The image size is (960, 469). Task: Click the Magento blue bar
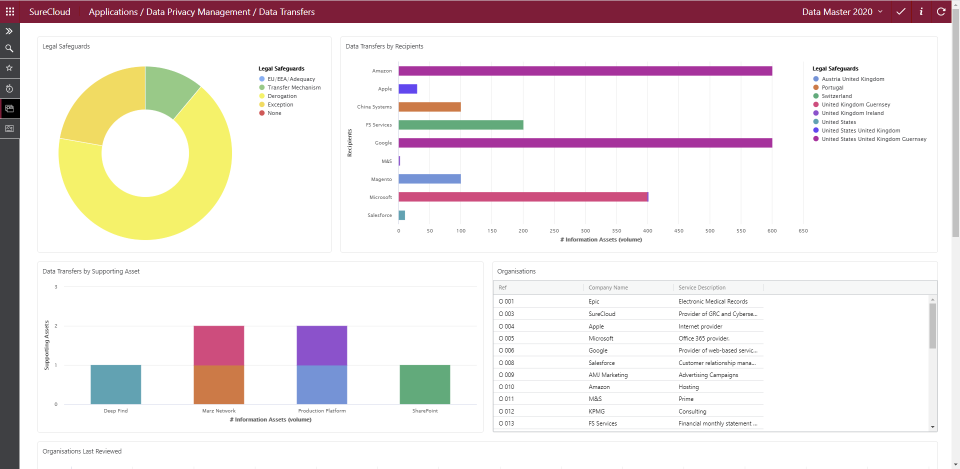coord(430,179)
